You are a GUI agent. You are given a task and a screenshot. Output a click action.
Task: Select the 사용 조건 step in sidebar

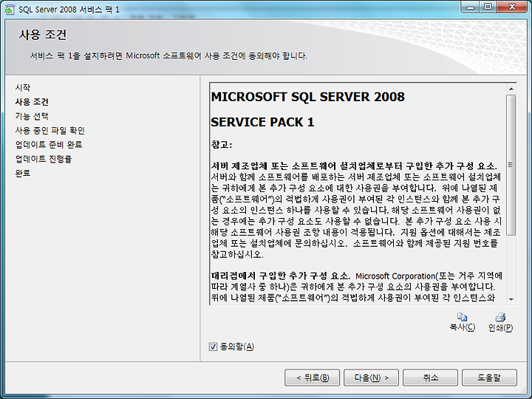click(32, 102)
